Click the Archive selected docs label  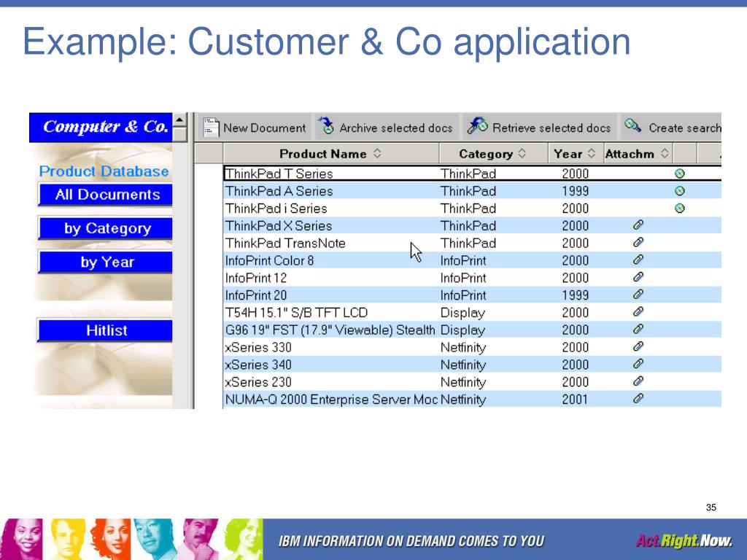pyautogui.click(x=396, y=128)
